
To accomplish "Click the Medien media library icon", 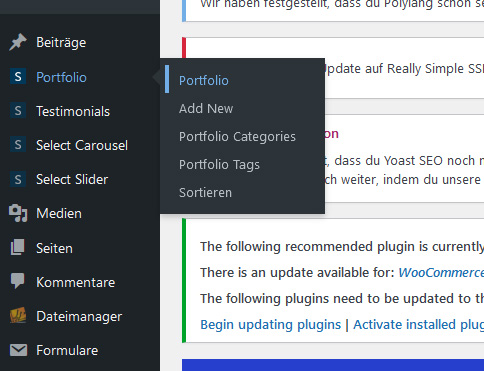I will tap(18, 213).
